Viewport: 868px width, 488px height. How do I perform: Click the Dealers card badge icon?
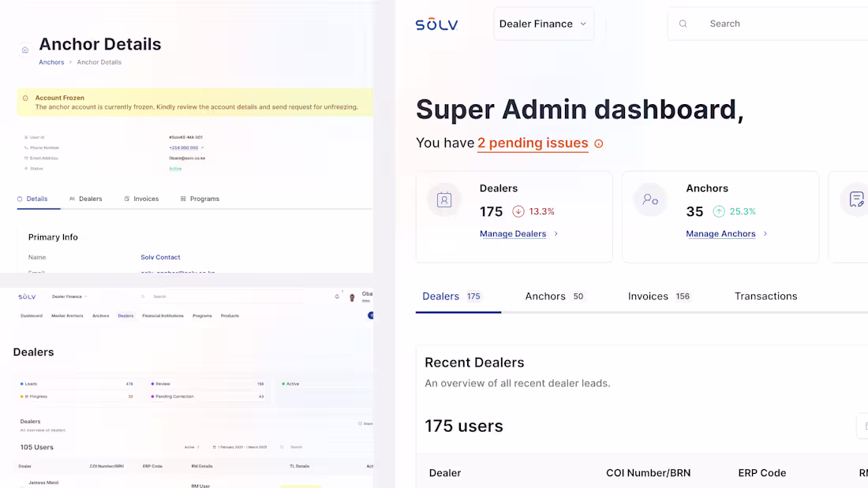444,199
